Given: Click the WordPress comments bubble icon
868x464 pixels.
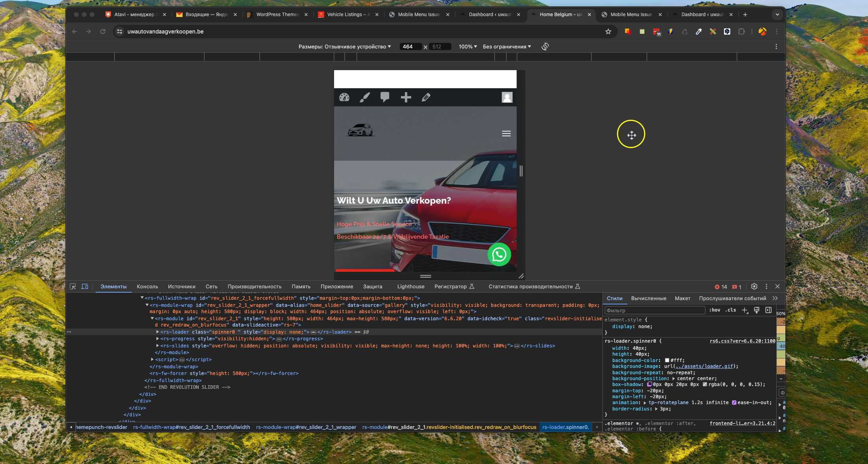Looking at the screenshot, I should click(385, 97).
